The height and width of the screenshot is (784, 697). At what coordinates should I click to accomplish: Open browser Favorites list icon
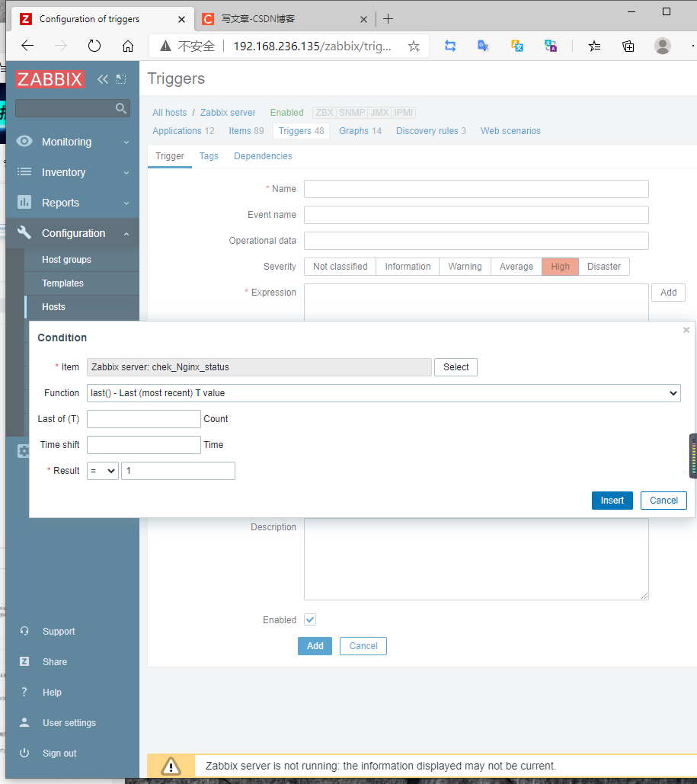(594, 46)
